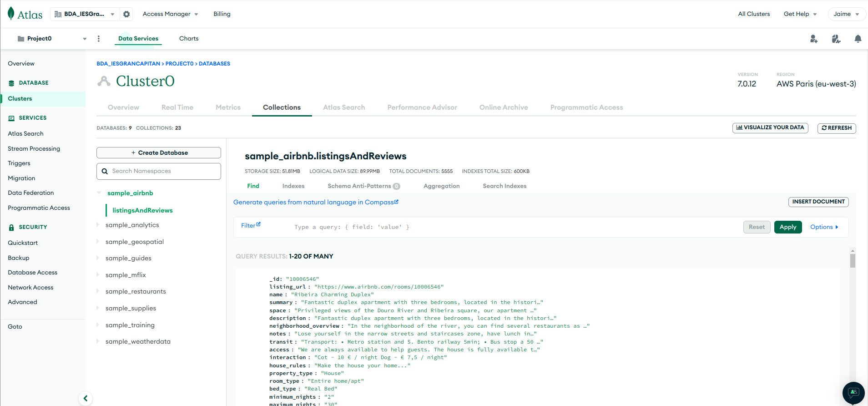Click the Atlas leaf logo
The width and height of the screenshot is (868, 406).
pyautogui.click(x=11, y=14)
